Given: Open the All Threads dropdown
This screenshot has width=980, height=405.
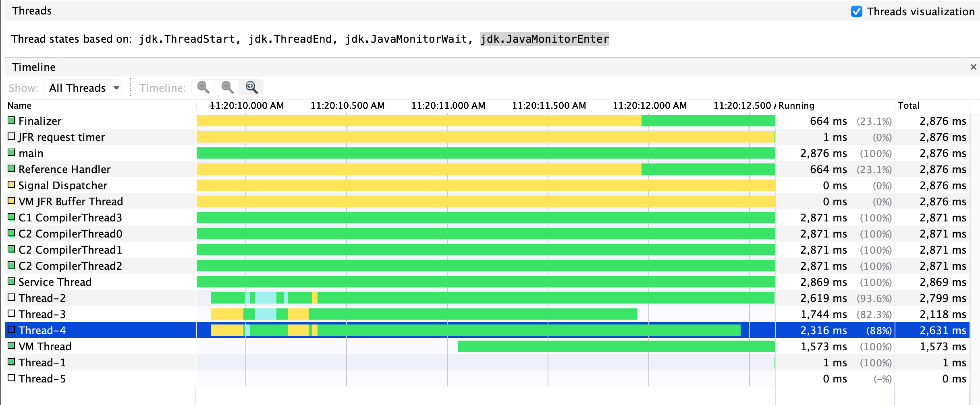Looking at the screenshot, I should click(82, 87).
